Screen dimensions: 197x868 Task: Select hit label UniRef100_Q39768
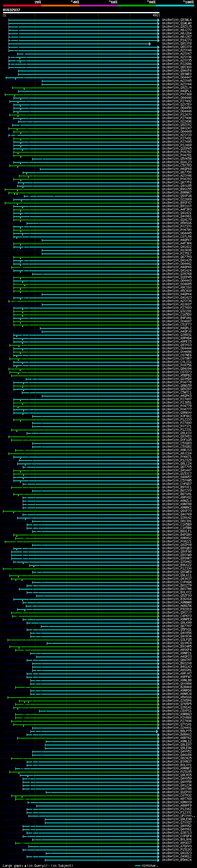point(177,274)
